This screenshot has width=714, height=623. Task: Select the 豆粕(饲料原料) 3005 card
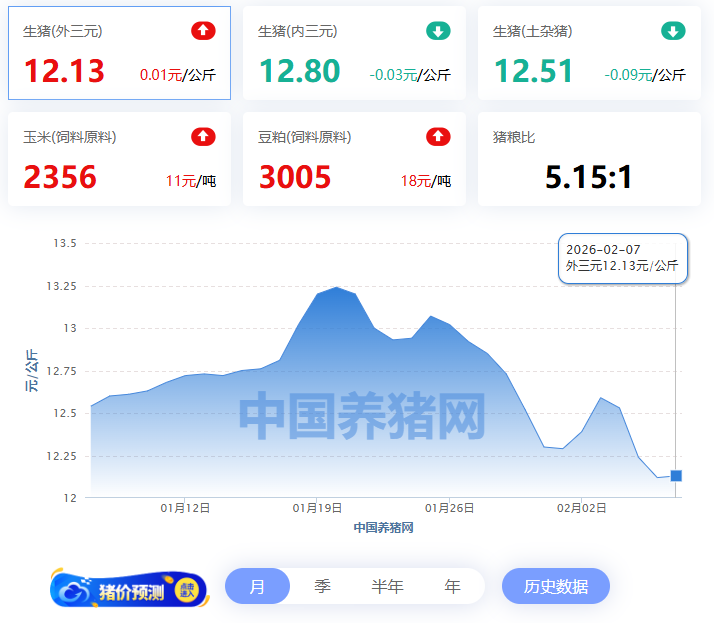coord(354,159)
